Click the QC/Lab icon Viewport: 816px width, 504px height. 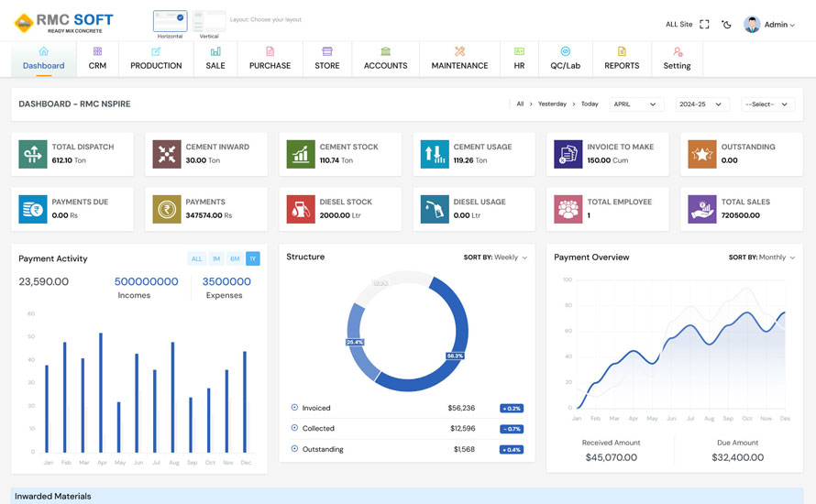coord(565,51)
